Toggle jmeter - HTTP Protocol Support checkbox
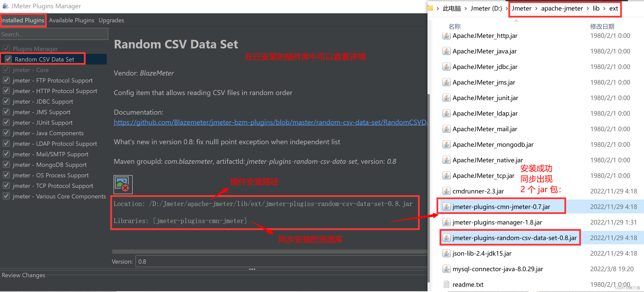The height and width of the screenshot is (292, 644). [x=6, y=91]
